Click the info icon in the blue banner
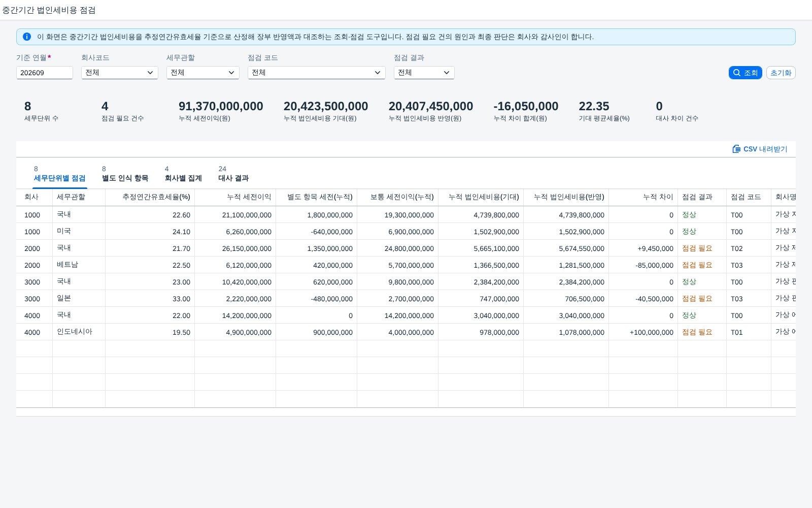The image size is (812, 508). point(27,37)
